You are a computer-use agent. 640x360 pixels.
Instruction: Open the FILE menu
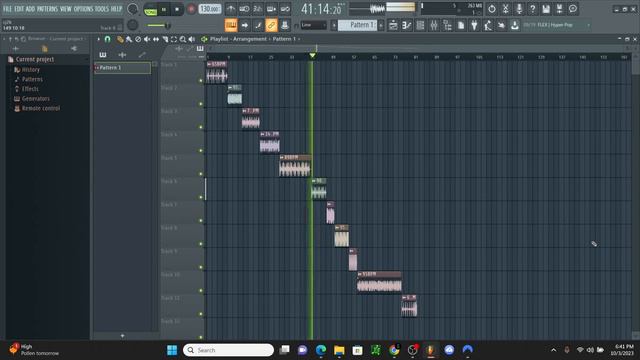tap(7, 9)
